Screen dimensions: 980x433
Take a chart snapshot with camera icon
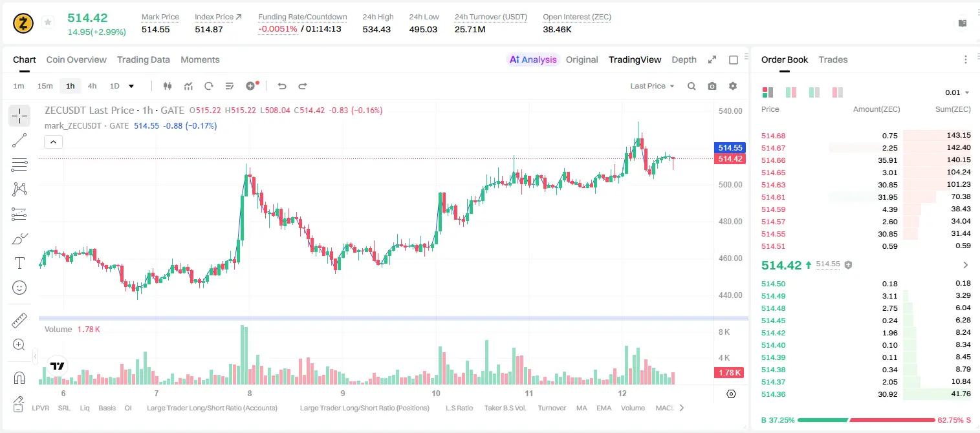712,86
